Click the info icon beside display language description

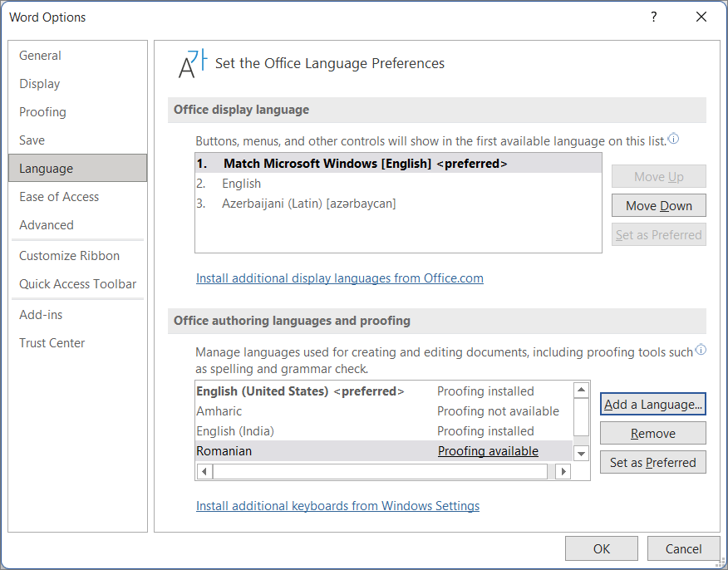(673, 140)
